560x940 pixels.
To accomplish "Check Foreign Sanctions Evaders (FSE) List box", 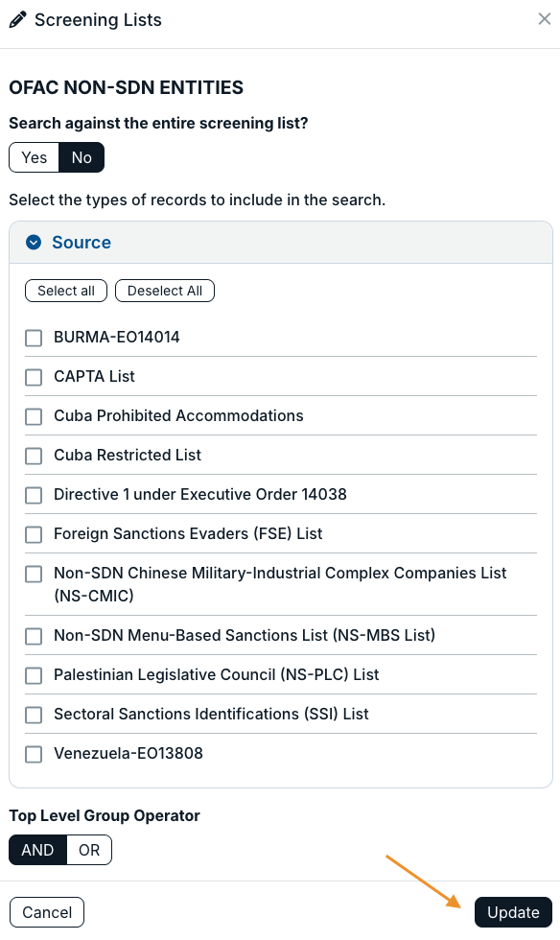I will click(x=34, y=534).
